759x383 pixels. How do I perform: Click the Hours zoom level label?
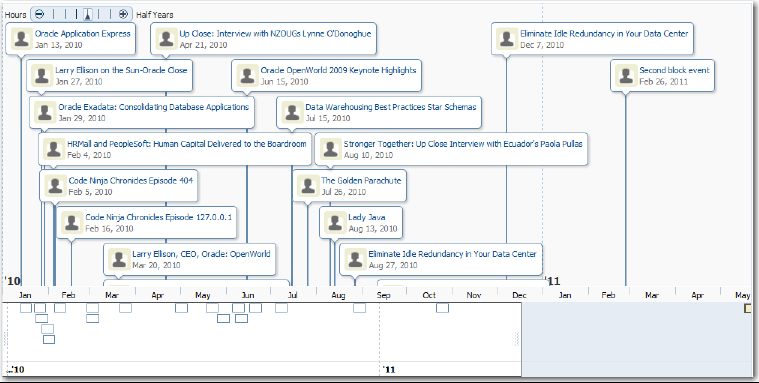(15, 15)
